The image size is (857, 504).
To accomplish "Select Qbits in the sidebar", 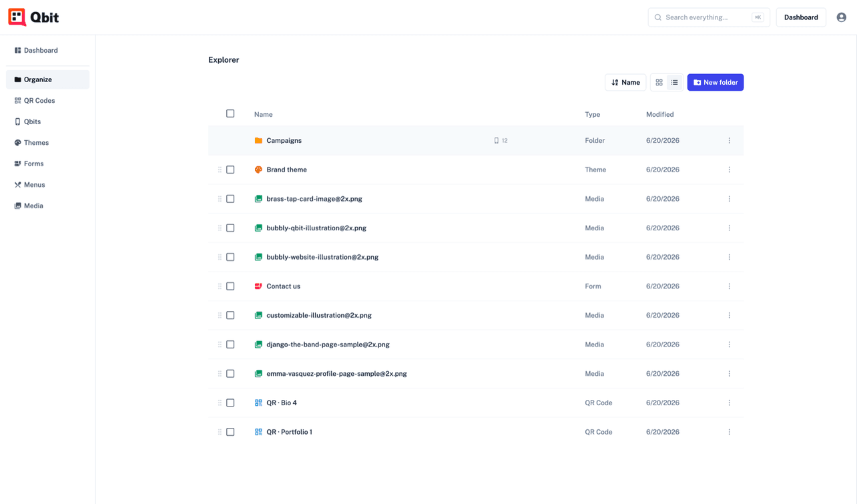I will pos(47,121).
